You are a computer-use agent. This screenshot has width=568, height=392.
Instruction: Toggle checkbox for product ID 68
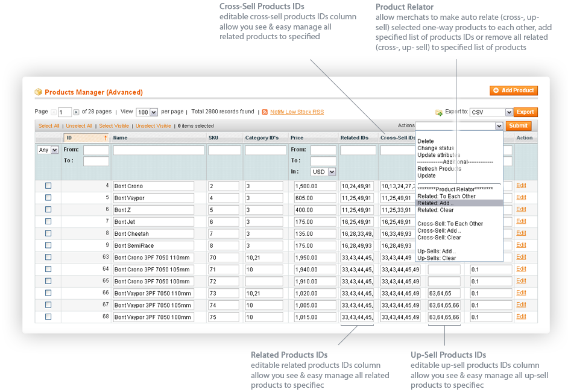[48, 317]
